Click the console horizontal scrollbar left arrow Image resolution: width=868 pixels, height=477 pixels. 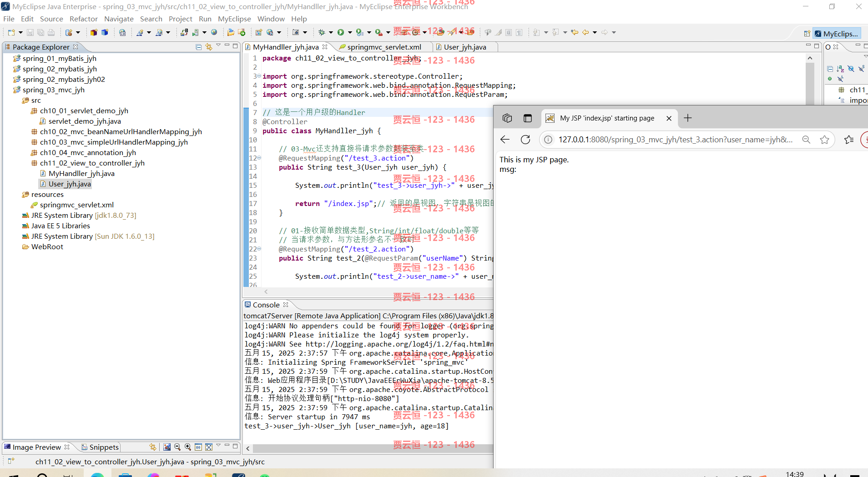[x=248, y=448]
